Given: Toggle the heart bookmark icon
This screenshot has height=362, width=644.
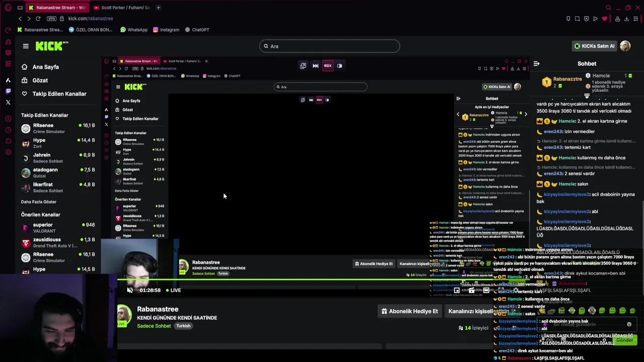Looking at the screenshot, I should click(x=604, y=19).
